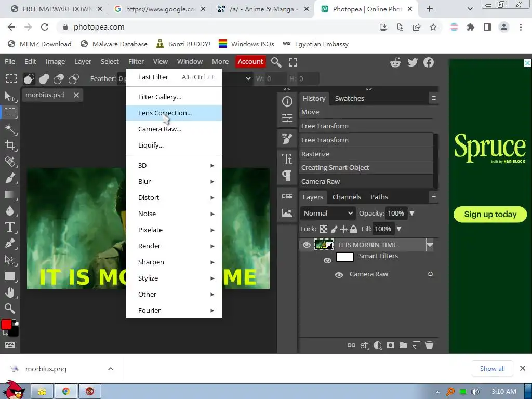Collapse the IT IS MORBIN TIME layer effects
Viewport: 532px width, 399px height.
[430, 245]
